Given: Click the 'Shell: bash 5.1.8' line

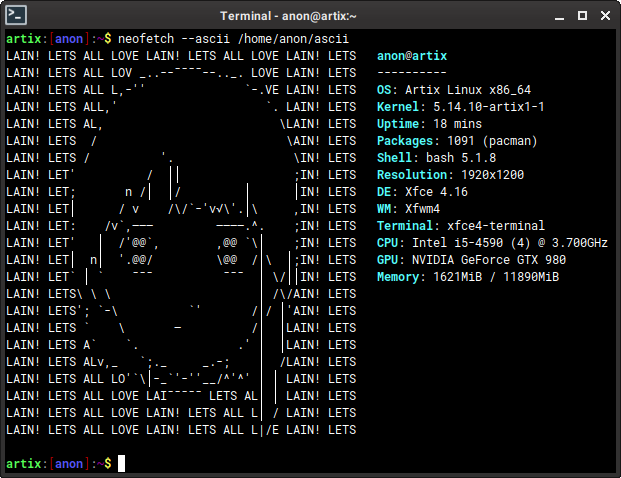Looking at the screenshot, I should pyautogui.click(x=436, y=158).
